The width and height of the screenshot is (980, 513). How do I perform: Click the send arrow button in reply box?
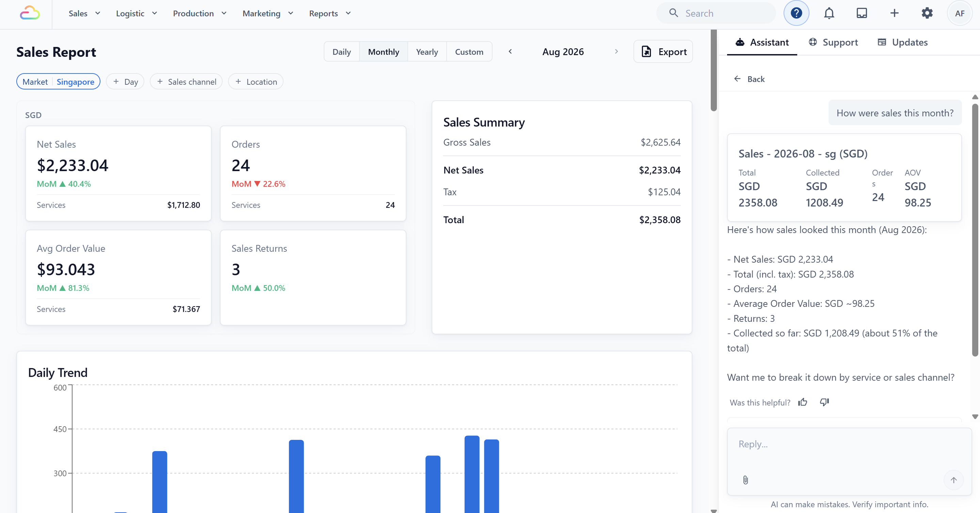click(953, 480)
